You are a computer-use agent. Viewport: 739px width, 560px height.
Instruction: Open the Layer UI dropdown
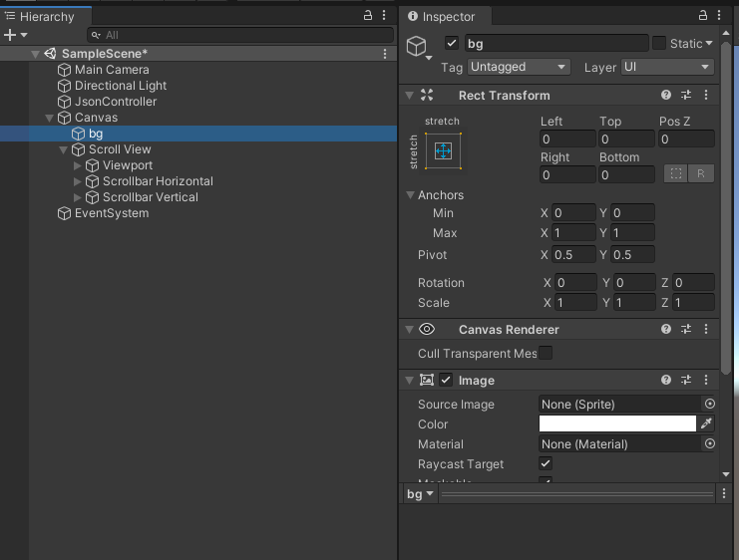[667, 67]
